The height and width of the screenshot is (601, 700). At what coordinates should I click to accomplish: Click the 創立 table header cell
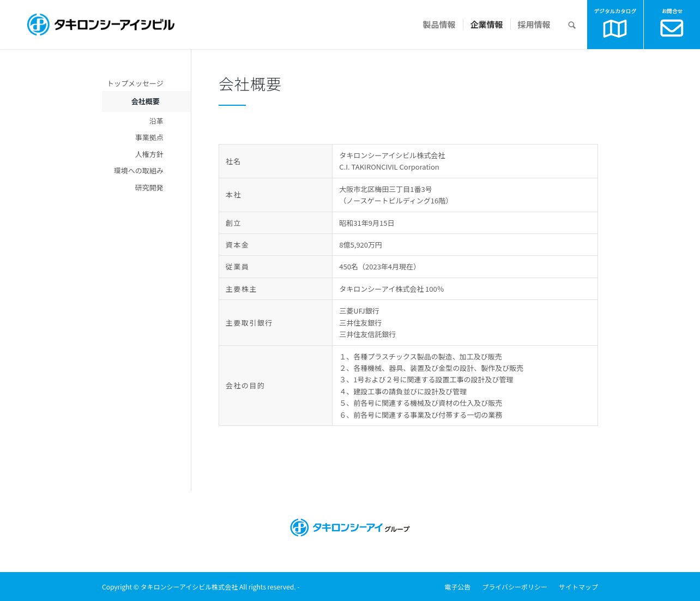coord(275,223)
